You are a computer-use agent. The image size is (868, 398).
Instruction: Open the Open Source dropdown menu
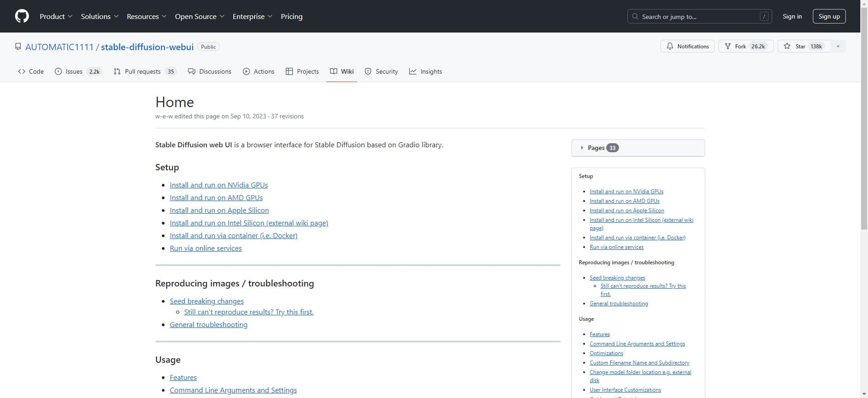point(199,16)
